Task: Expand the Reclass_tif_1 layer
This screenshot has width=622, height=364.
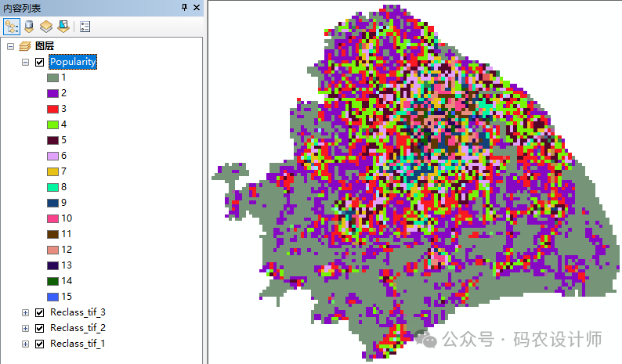Action: [25, 344]
